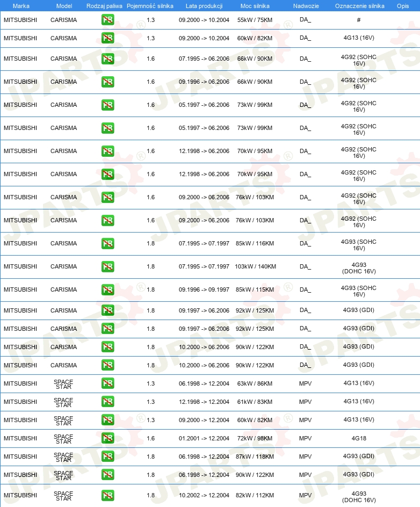
Task: Click the 4G93 (GDI) cell in the 87kW / 118KM row
Action: click(359, 456)
